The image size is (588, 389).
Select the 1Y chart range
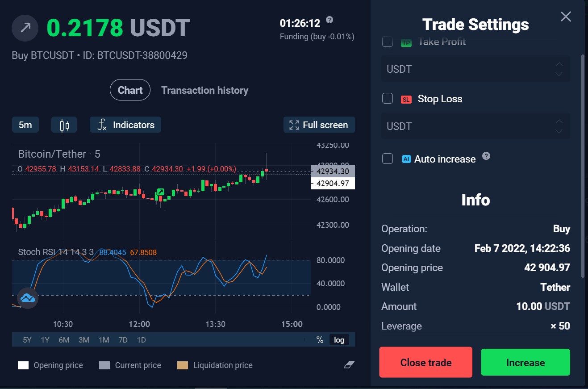point(45,340)
